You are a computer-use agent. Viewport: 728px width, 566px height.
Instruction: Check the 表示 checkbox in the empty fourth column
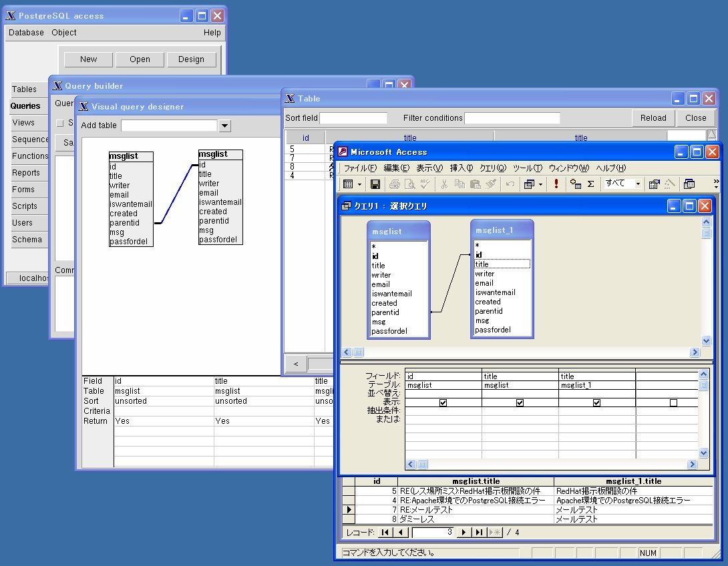coord(673,402)
